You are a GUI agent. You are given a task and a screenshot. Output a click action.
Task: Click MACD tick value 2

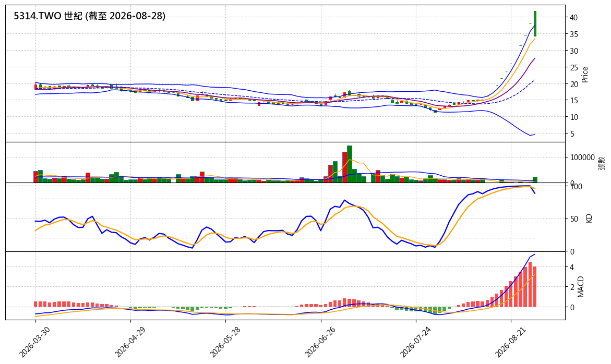572,287
